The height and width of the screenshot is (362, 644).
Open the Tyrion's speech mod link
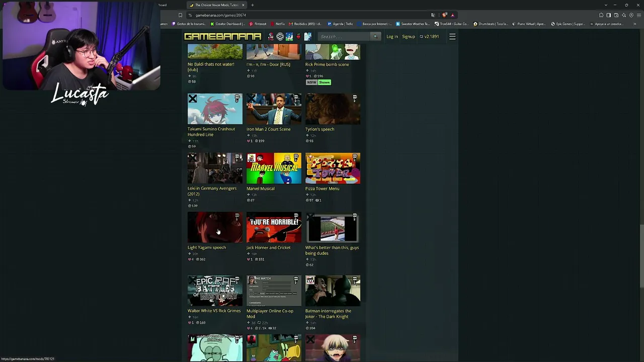point(319,129)
